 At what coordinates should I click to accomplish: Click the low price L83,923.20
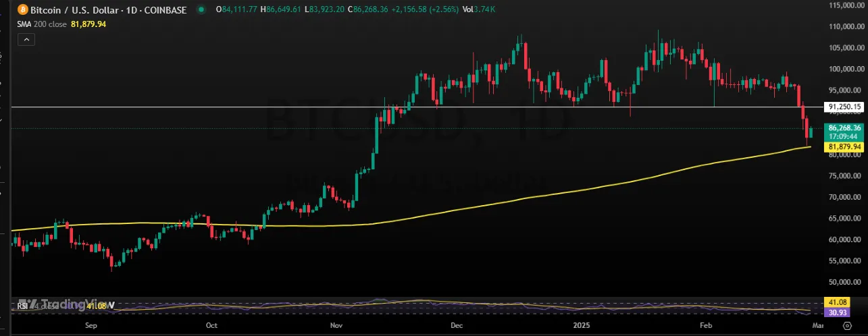(324, 10)
